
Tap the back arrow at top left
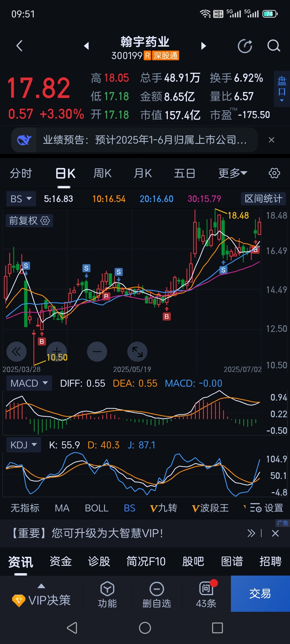[x=19, y=46]
